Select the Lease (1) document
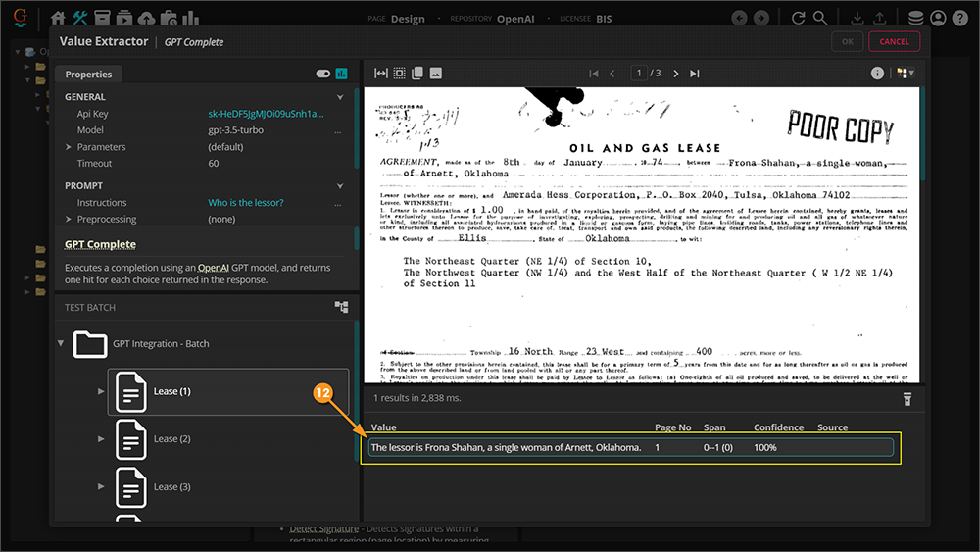Screen dimensions: 980x552 (228, 391)
